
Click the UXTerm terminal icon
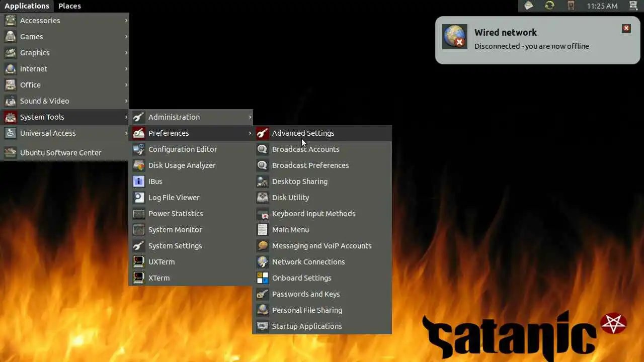click(x=139, y=262)
